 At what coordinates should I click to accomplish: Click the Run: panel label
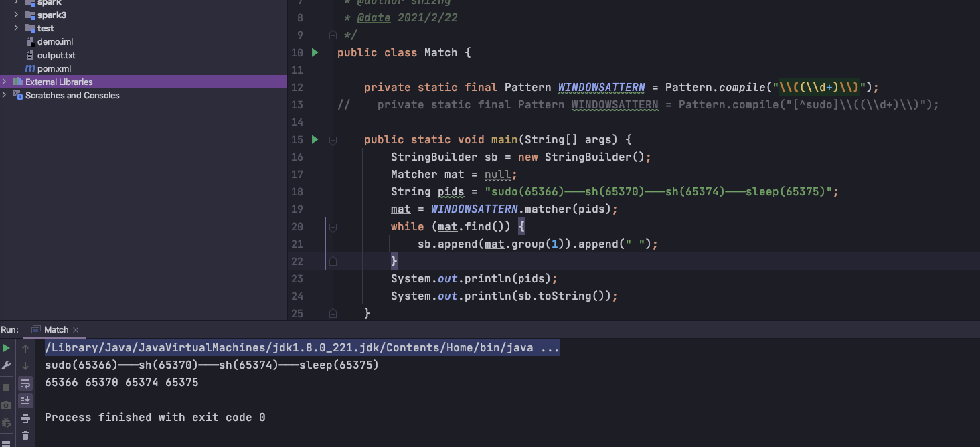pyautogui.click(x=10, y=329)
